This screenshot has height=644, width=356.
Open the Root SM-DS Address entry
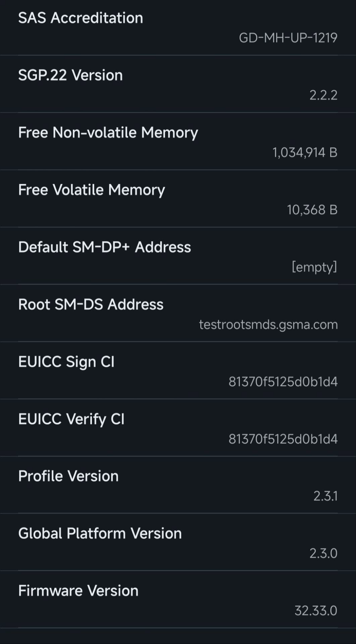click(91, 305)
